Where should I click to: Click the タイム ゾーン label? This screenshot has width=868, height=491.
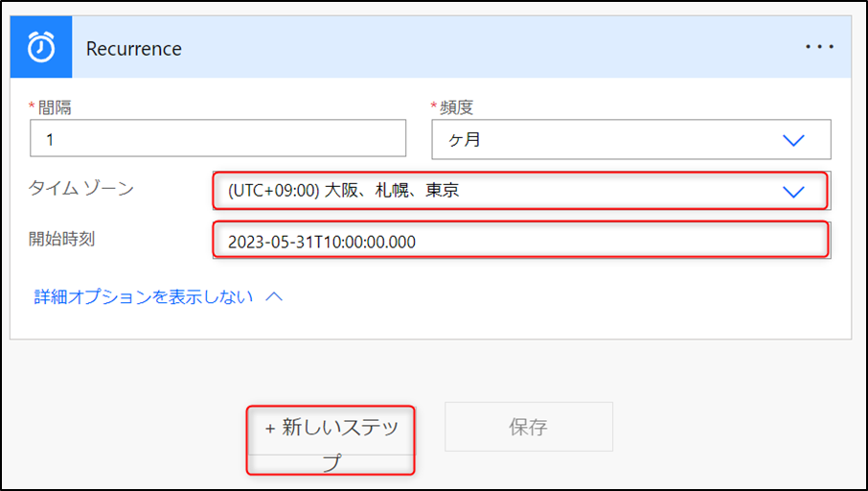[x=81, y=188]
